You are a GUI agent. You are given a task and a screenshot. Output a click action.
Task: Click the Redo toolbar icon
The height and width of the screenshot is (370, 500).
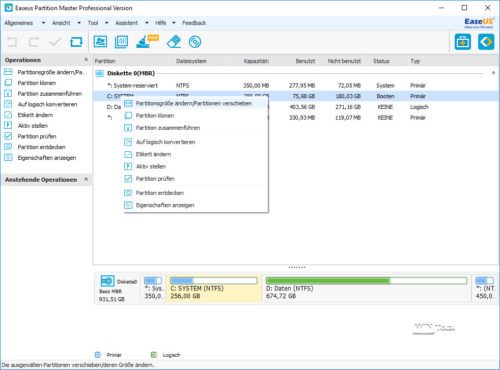tap(34, 42)
